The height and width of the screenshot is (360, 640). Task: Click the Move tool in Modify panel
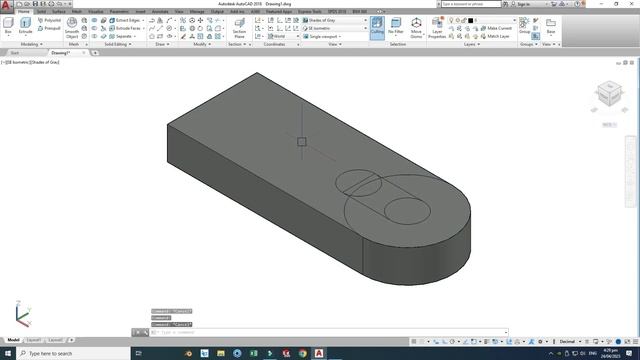[x=200, y=20]
